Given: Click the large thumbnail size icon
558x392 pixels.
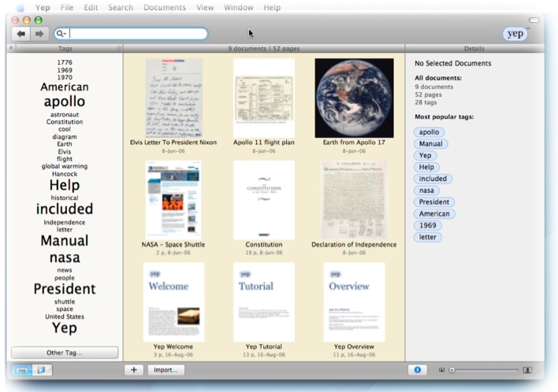Looking at the screenshot, I should (x=527, y=370).
